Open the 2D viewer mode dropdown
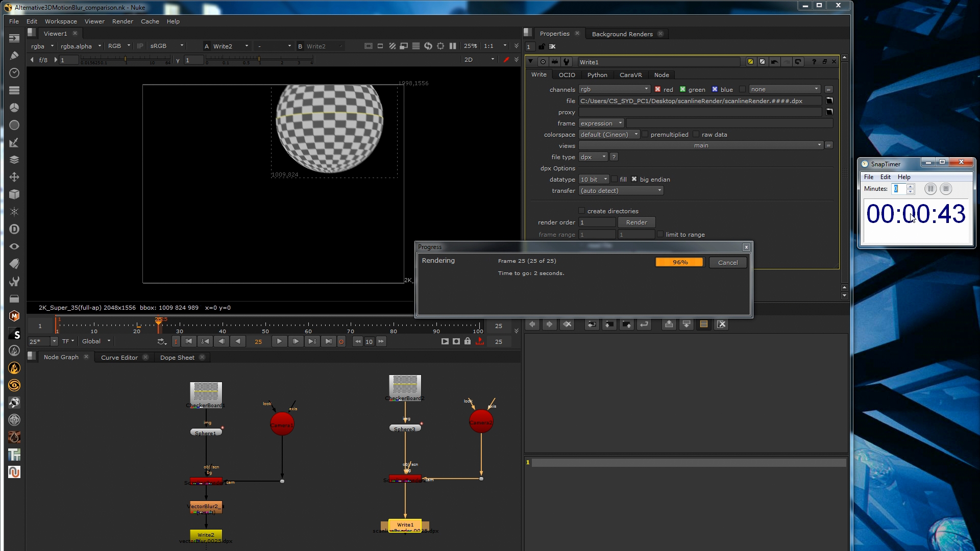This screenshot has width=980, height=551. [x=479, y=60]
